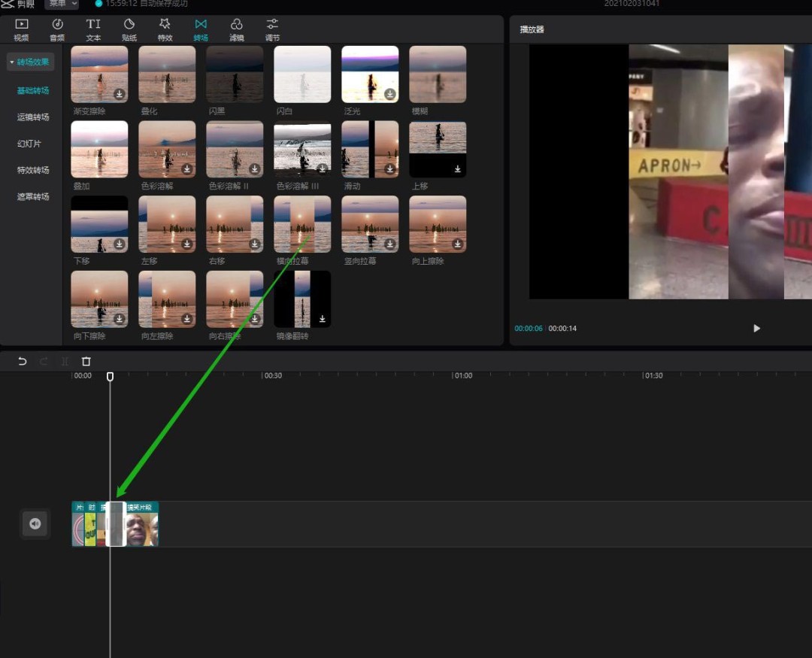Open the 文本 (Text) panel
Viewport: 812px width, 658px height.
[93, 29]
